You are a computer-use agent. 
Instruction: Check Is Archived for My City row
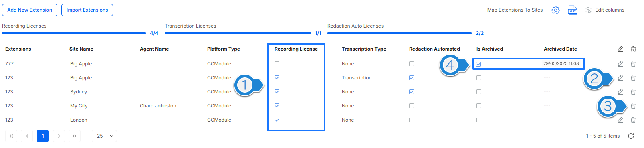click(479, 106)
